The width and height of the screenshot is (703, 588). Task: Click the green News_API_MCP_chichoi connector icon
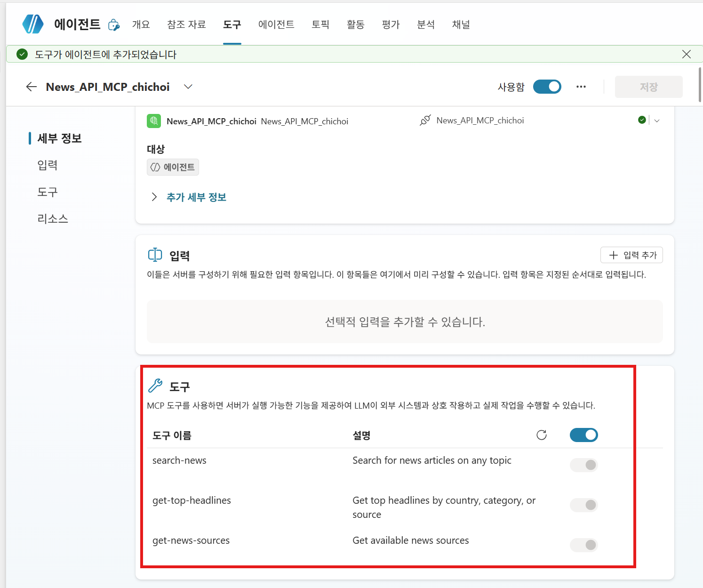coord(154,121)
